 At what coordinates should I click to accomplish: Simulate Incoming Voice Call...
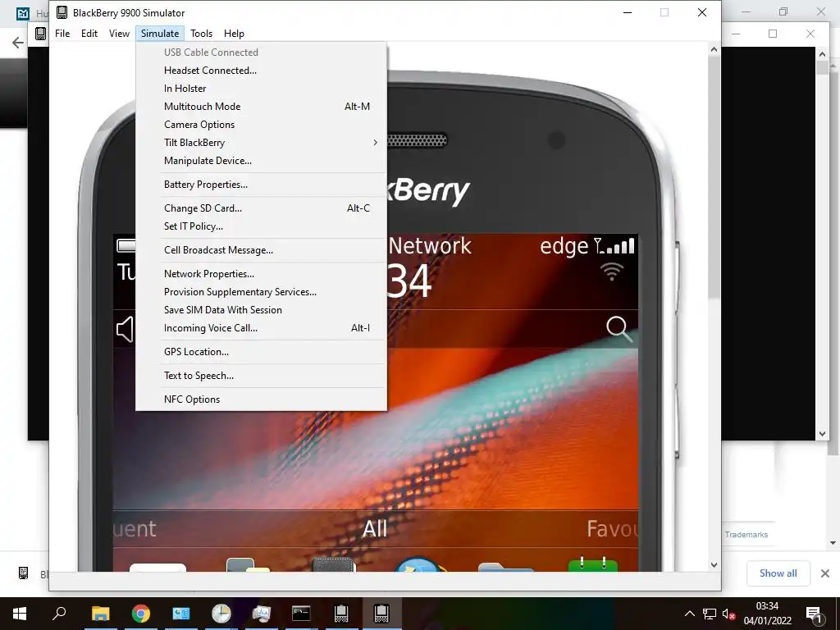click(x=262, y=328)
